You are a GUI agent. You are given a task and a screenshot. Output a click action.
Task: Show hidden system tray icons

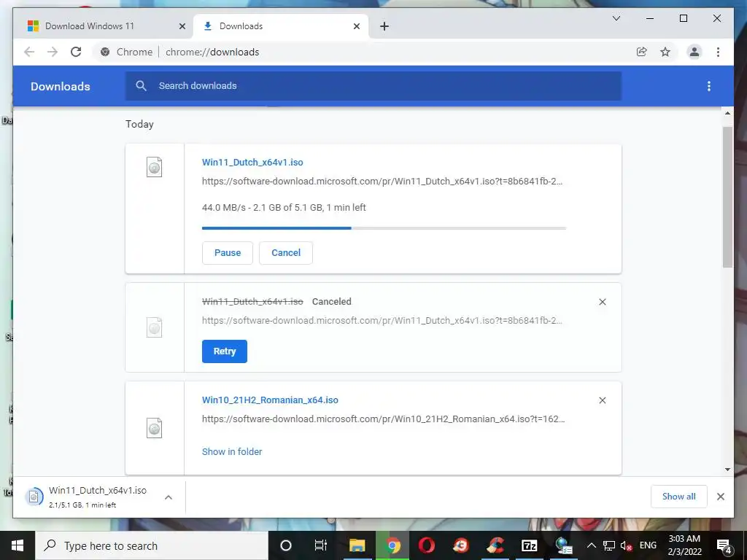(591, 545)
